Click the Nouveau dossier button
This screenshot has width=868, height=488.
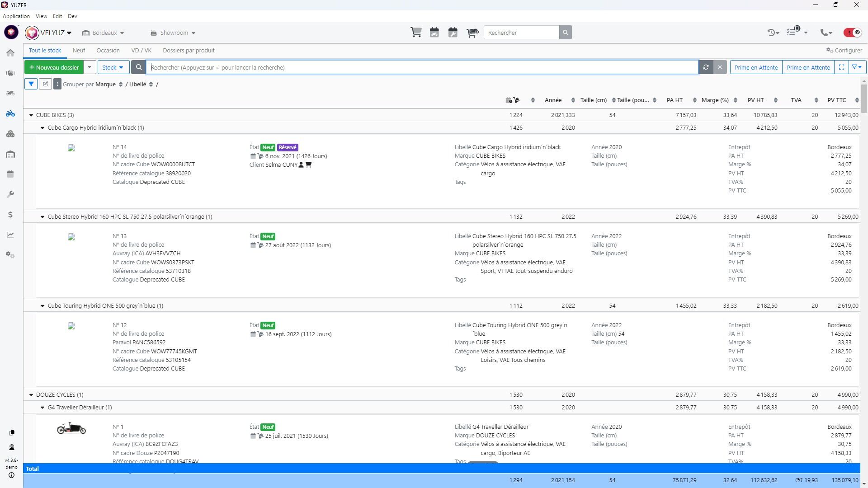[54, 67]
